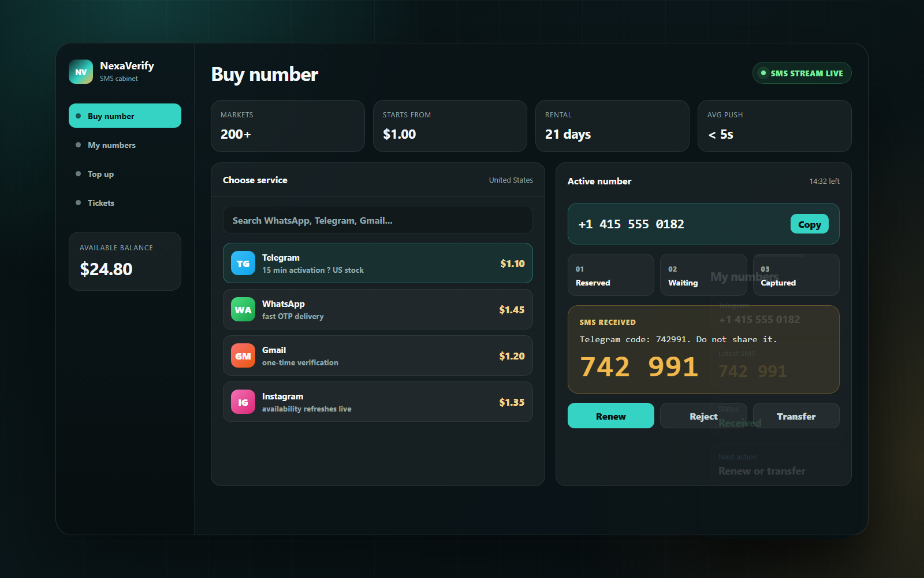This screenshot has width=924, height=578.
Task: Open the Buy number menu item
Action: [x=125, y=116]
